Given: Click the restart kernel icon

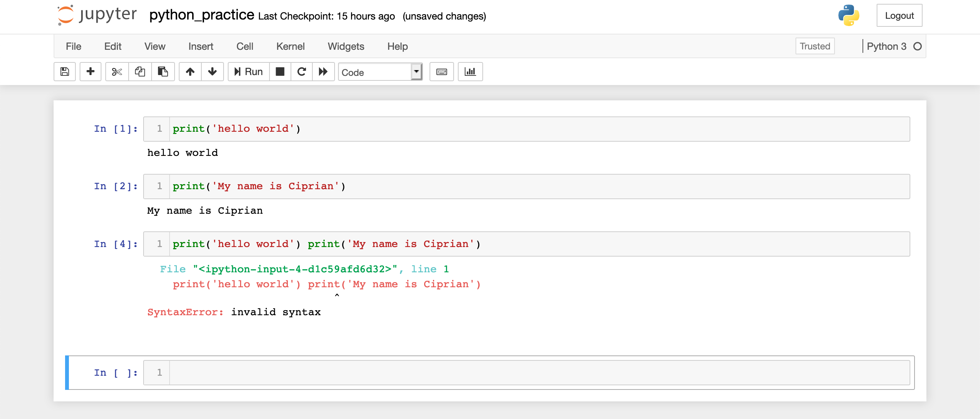Looking at the screenshot, I should click(301, 71).
